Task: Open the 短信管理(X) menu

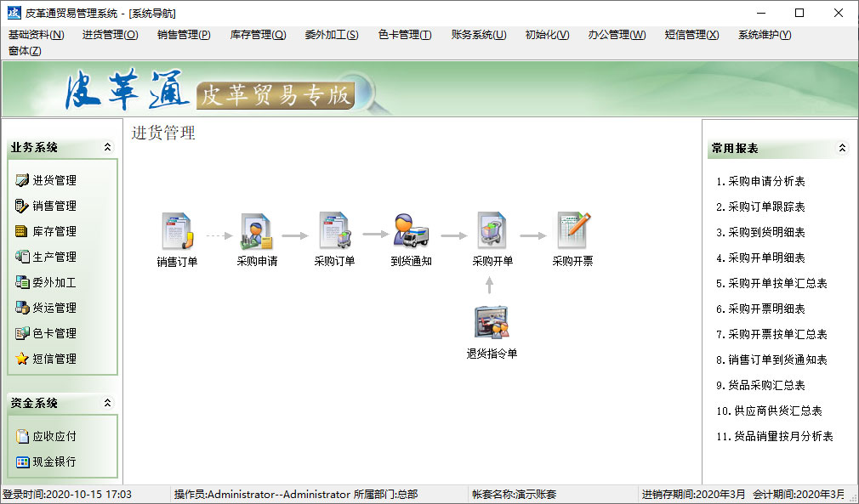Action: click(x=691, y=35)
